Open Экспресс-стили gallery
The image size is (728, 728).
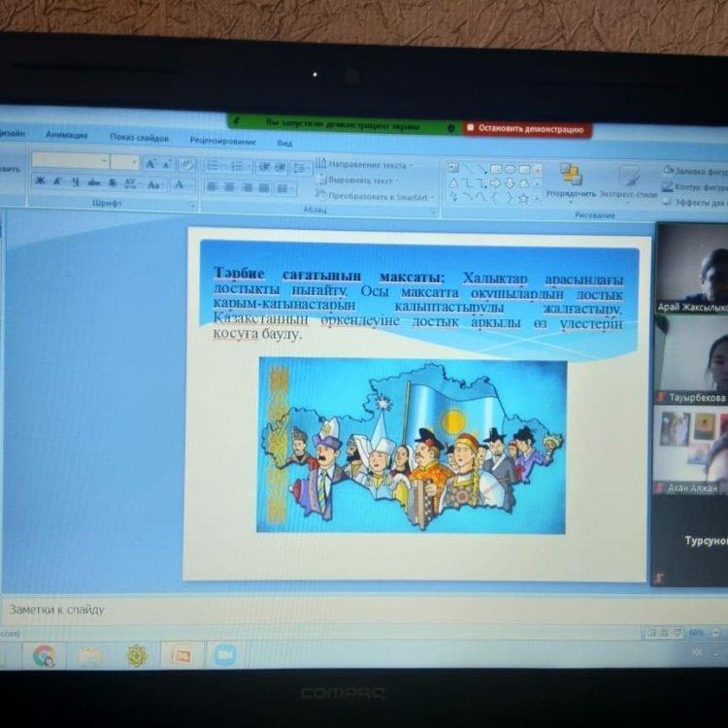click(628, 182)
